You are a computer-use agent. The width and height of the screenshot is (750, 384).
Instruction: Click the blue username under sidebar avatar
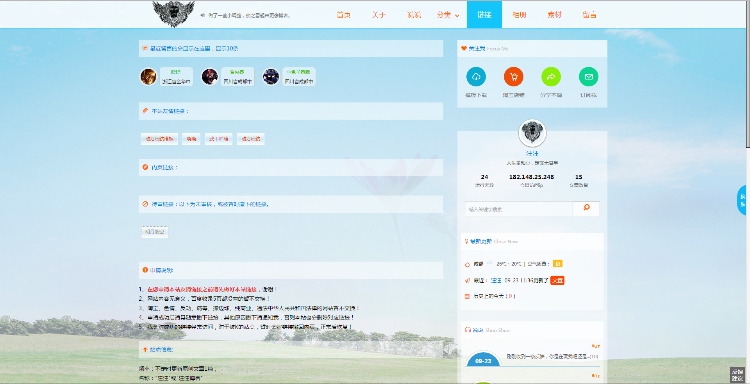(532, 154)
